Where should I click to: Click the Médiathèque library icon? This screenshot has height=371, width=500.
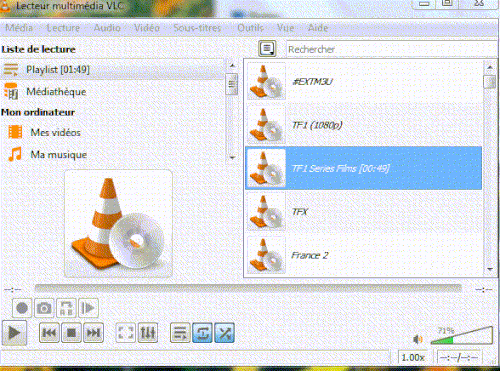click(11, 92)
